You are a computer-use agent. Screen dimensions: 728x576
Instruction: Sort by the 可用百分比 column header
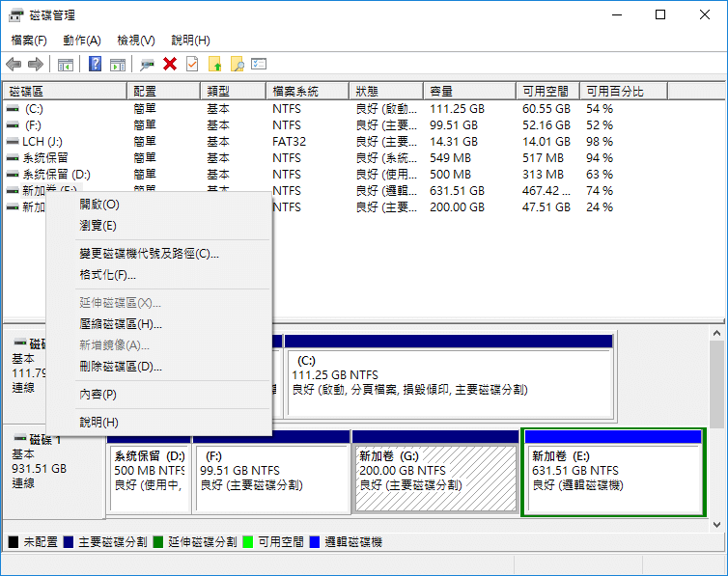pos(624,92)
